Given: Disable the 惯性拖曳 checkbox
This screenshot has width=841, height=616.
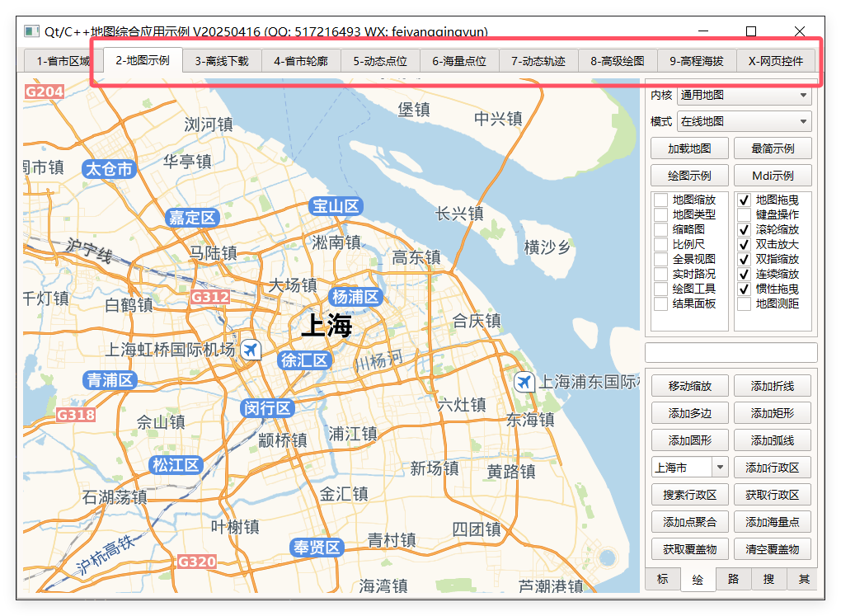Looking at the screenshot, I should (744, 289).
